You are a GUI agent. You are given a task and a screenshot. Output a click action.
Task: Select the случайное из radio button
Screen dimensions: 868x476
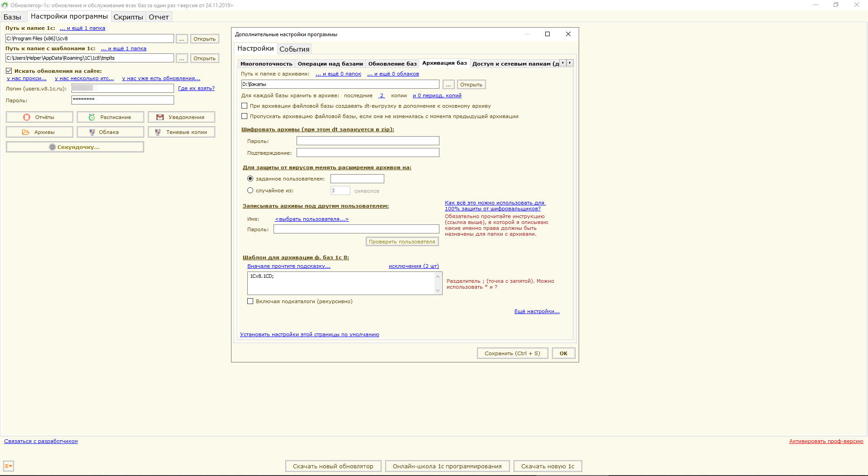(x=250, y=190)
